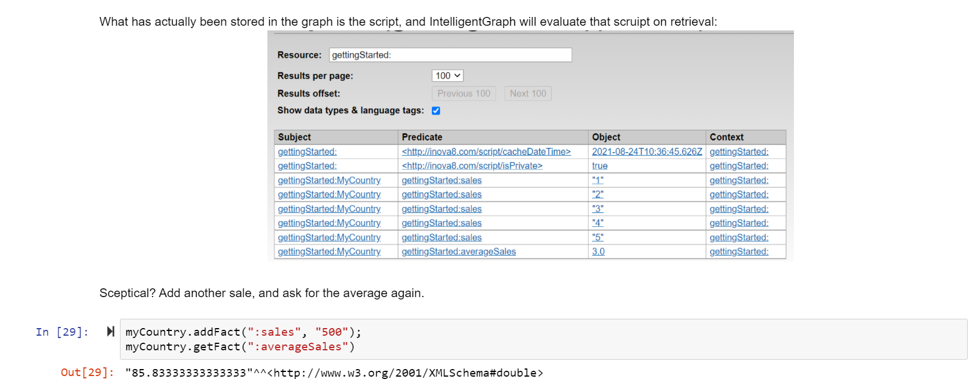The height and width of the screenshot is (386, 980).
Task: Click the "1" sales object link
Action: pos(597,180)
